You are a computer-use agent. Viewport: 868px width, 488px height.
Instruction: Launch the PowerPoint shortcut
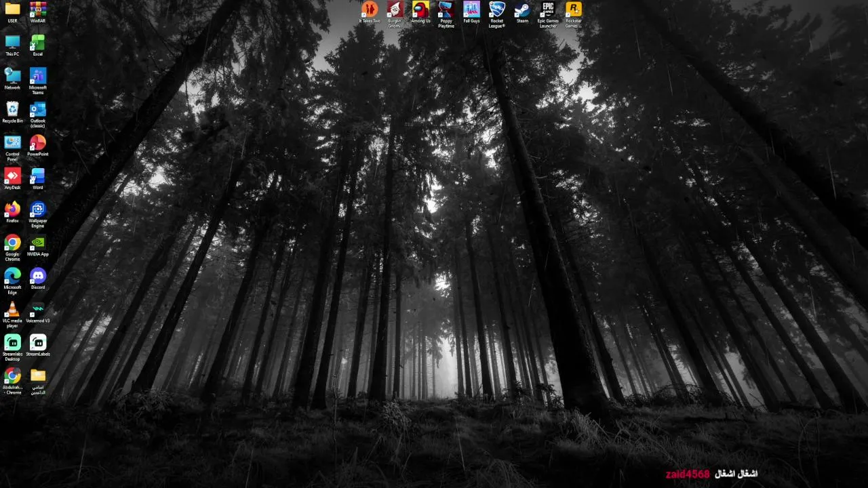[x=38, y=145]
